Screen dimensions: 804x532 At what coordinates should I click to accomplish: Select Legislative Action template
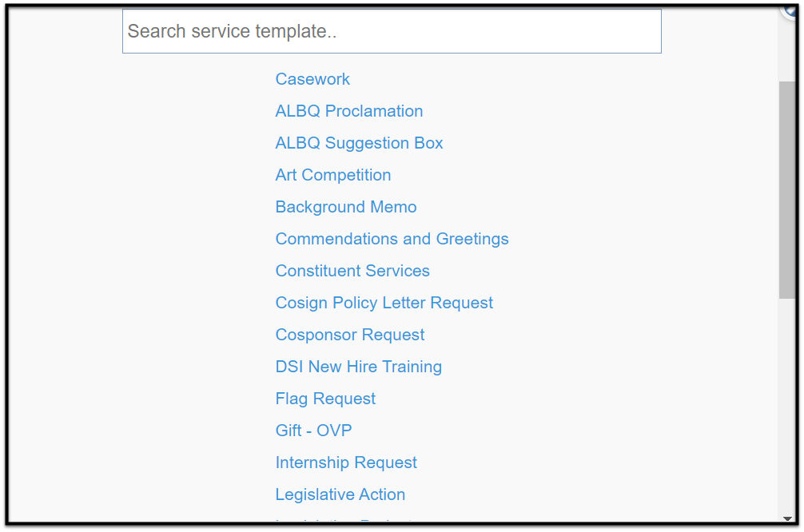pyautogui.click(x=340, y=494)
